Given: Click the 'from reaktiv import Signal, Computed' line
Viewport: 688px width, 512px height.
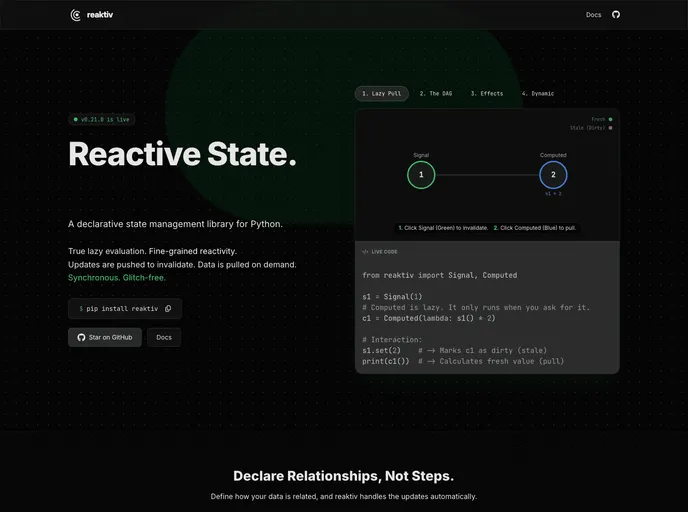Looking at the screenshot, I should point(440,275).
